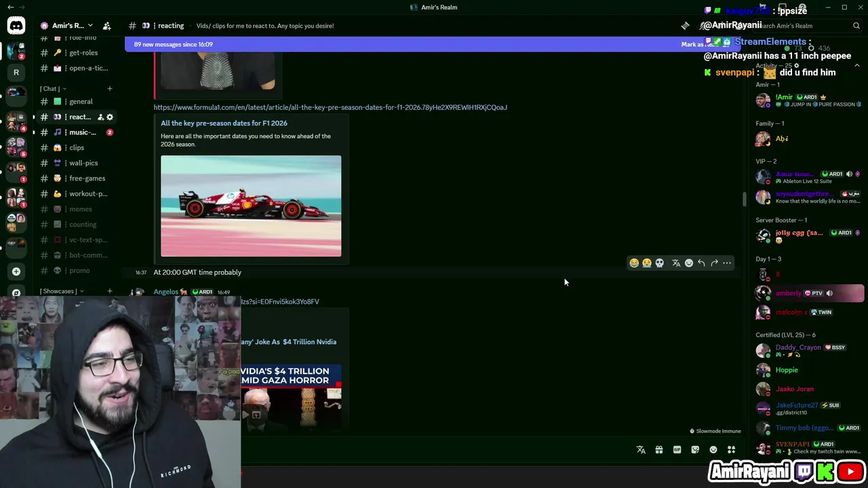The image size is (868, 488).
Task: Open formula1.com pre-season dates URL
Action: pyautogui.click(x=330, y=107)
